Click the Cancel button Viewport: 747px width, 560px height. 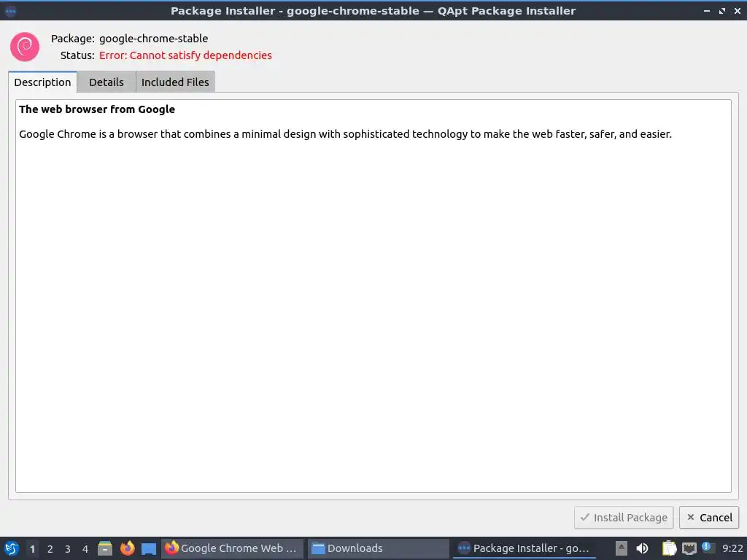709,518
